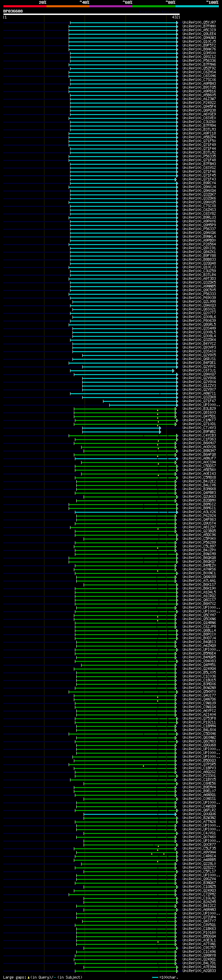
Task: Open hit UniRef100_A5C3I9
Action: tap(199, 30)
